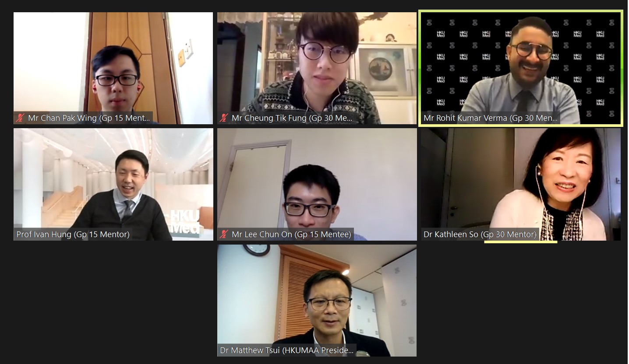The height and width of the screenshot is (364, 629).
Task: Select Mr Chan Pak Wing's video tile
Action: (x=113, y=68)
